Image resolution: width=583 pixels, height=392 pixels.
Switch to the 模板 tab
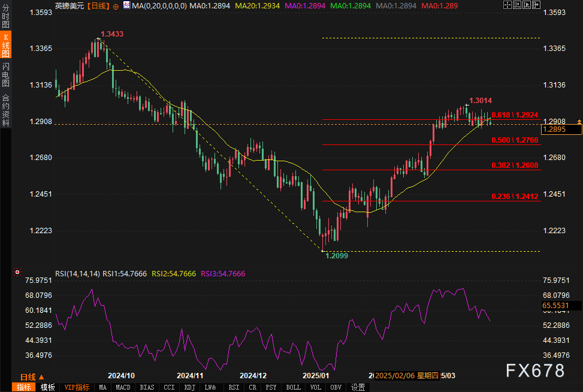coord(47,387)
